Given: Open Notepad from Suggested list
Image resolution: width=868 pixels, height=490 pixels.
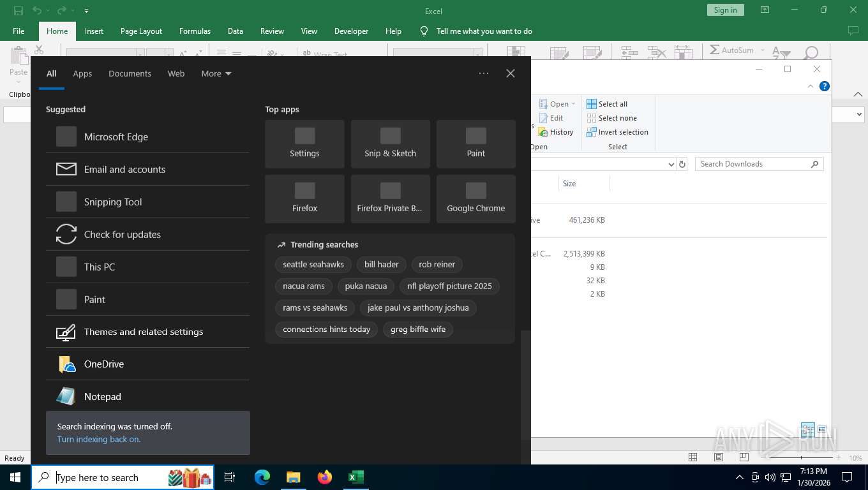Looking at the screenshot, I should [147, 396].
